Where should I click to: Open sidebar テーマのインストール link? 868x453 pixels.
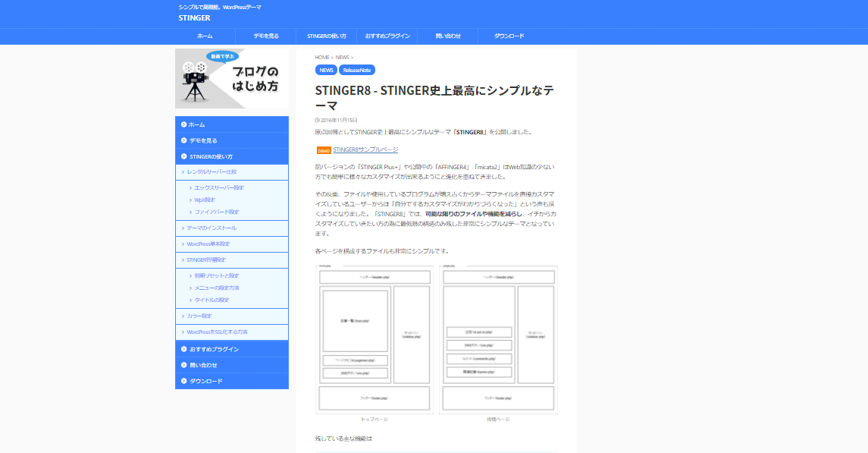pyautogui.click(x=212, y=228)
